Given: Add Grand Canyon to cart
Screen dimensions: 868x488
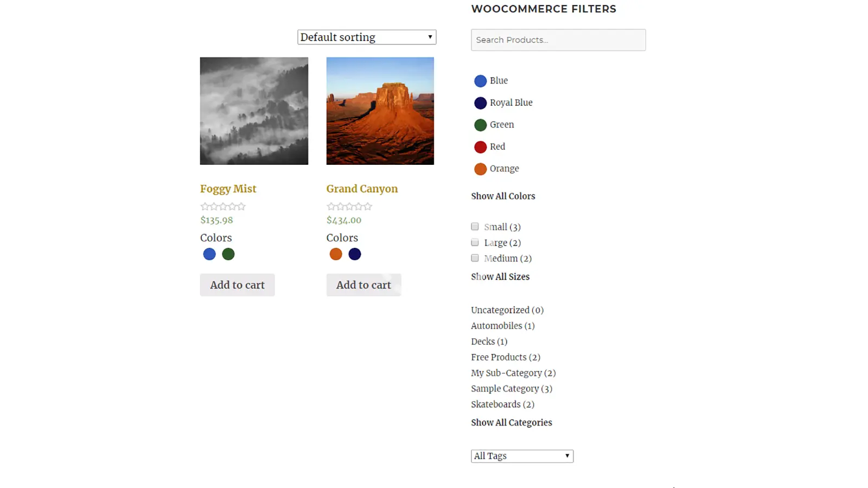Looking at the screenshot, I should [363, 285].
